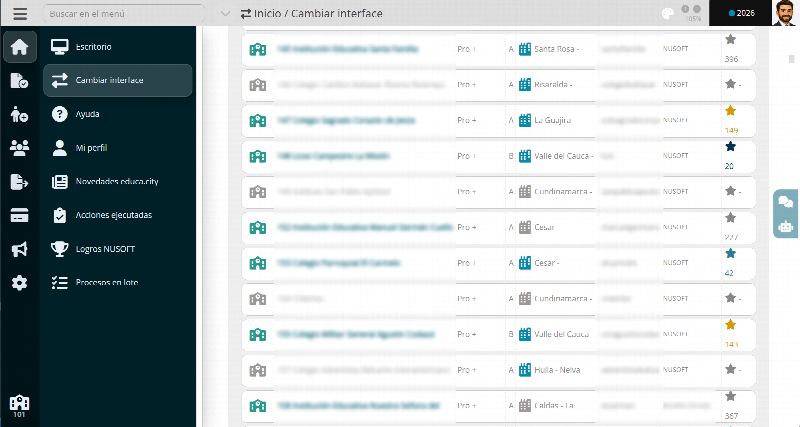Click the blue building icon beside La Guajira
This screenshot has width=800, height=427.
coord(525,120)
